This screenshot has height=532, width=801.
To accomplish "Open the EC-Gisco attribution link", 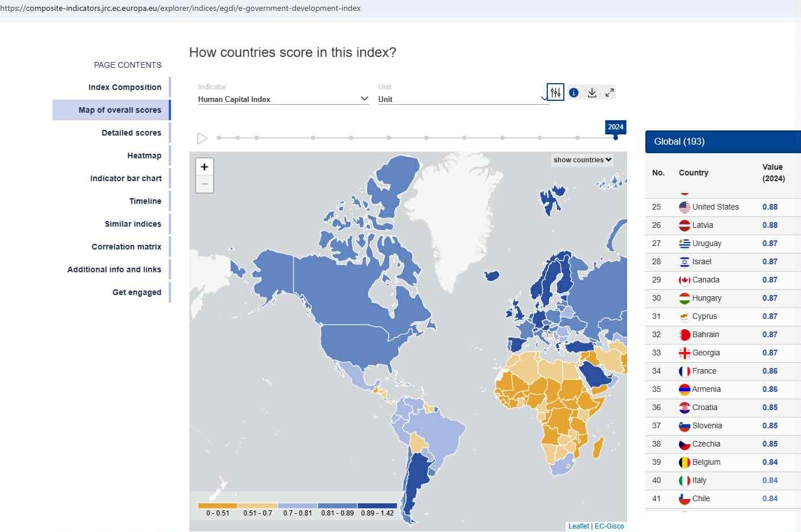I will 609,526.
